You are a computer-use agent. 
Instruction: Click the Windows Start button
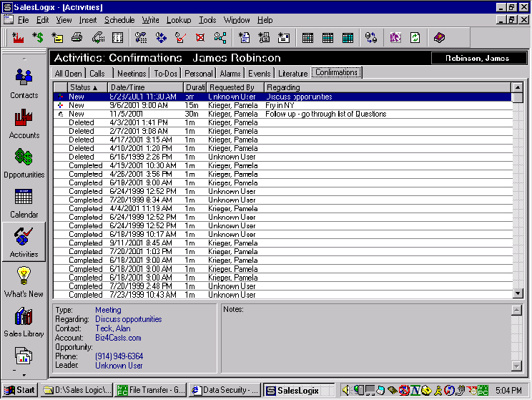[x=20, y=390]
